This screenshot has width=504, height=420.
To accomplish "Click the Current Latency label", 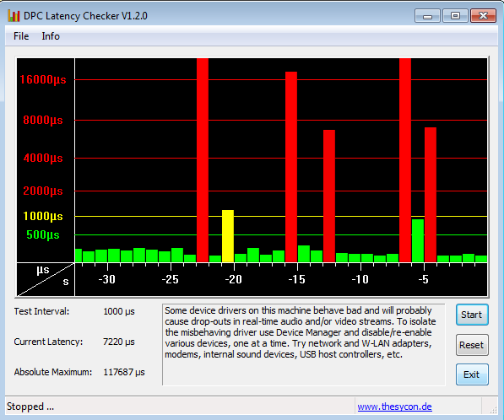I will (x=48, y=342).
